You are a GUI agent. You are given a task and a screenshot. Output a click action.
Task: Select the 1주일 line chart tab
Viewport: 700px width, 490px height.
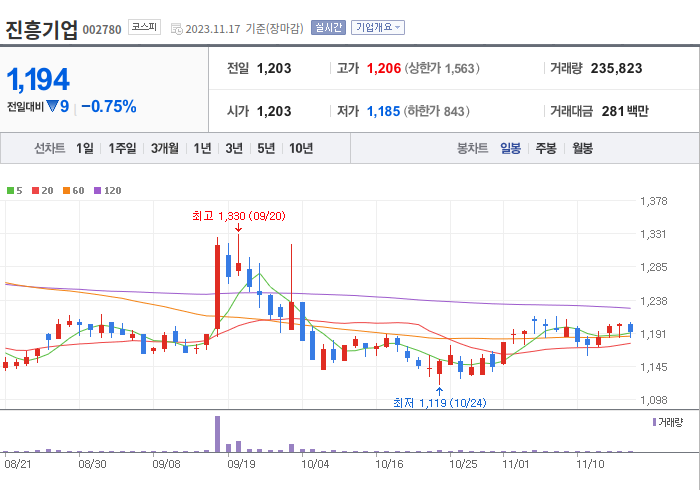[122, 148]
